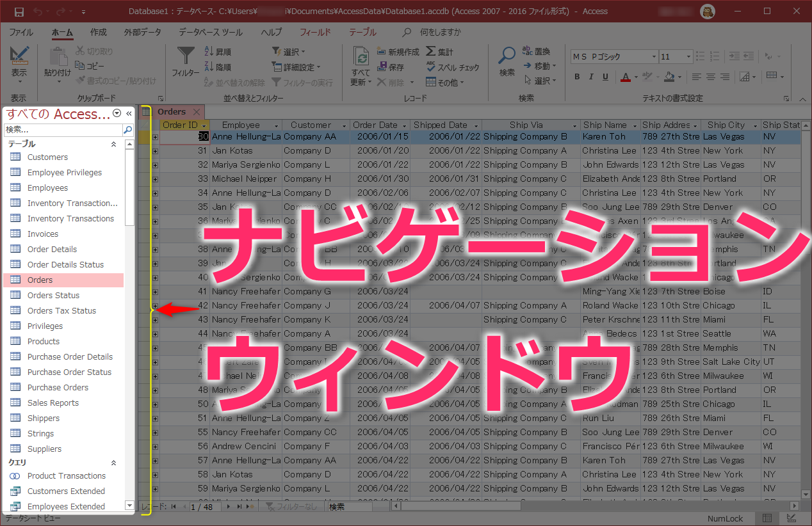Open the Order ID column filter dropdown

204,125
